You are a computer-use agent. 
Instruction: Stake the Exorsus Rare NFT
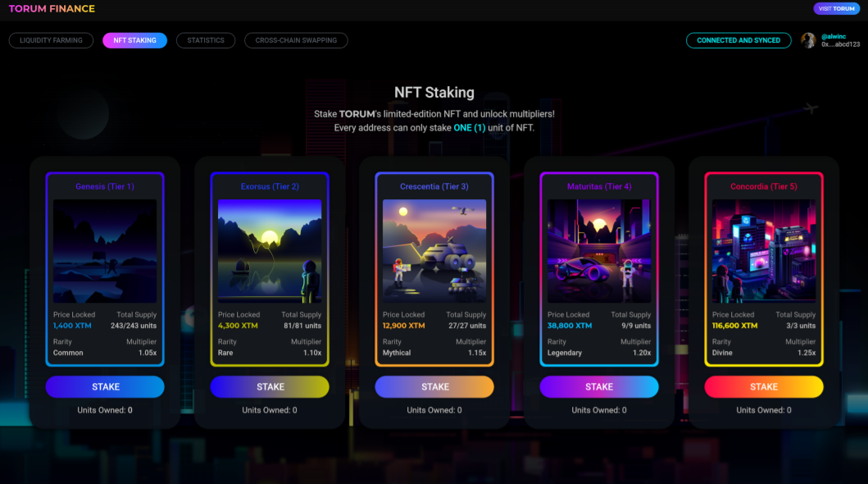tap(270, 386)
